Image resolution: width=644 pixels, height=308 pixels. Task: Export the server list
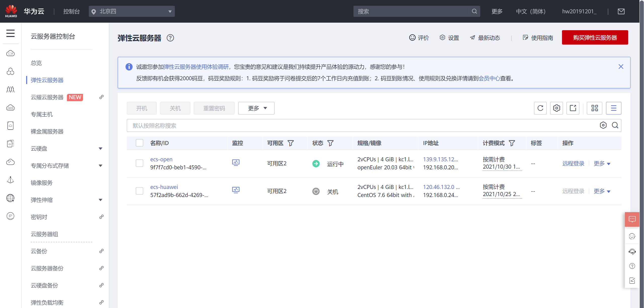tap(573, 108)
